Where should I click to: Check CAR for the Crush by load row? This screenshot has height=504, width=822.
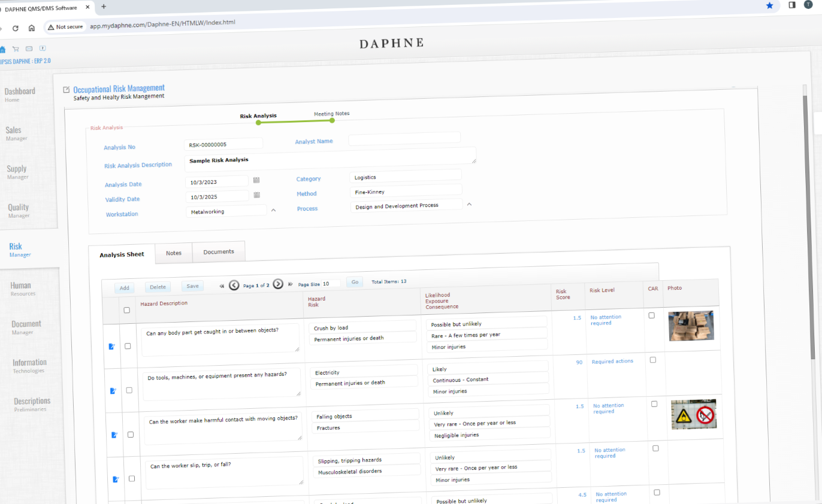(651, 315)
